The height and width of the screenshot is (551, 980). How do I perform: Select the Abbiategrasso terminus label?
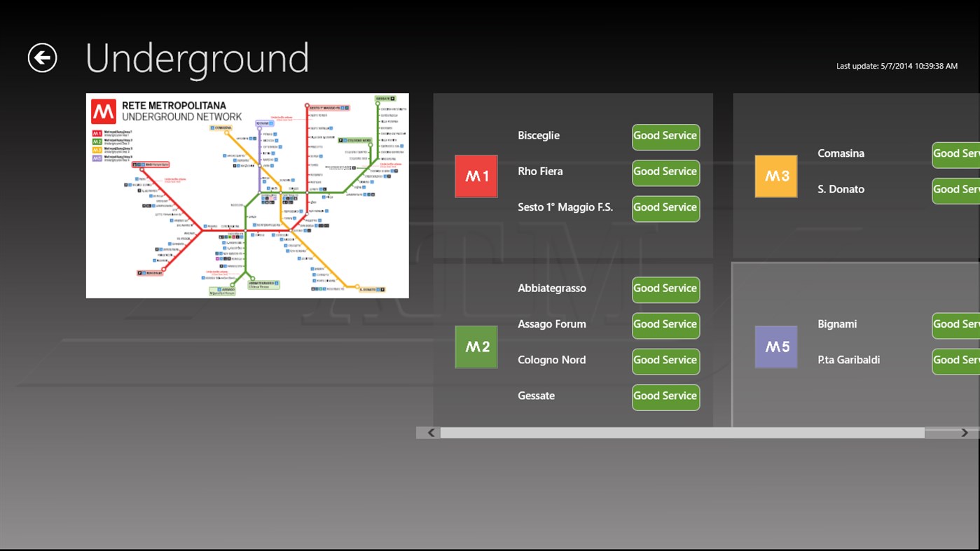pyautogui.click(x=552, y=288)
